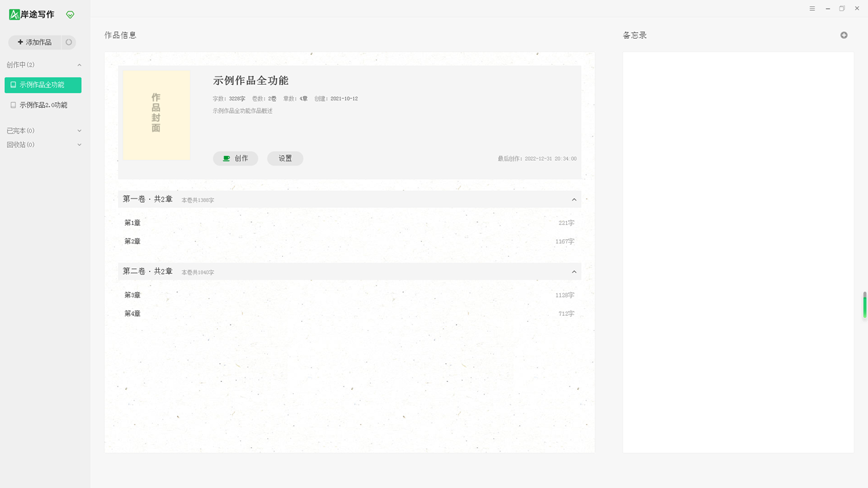Click the green VIP diamond icon
868x488 pixels.
pos(70,14)
